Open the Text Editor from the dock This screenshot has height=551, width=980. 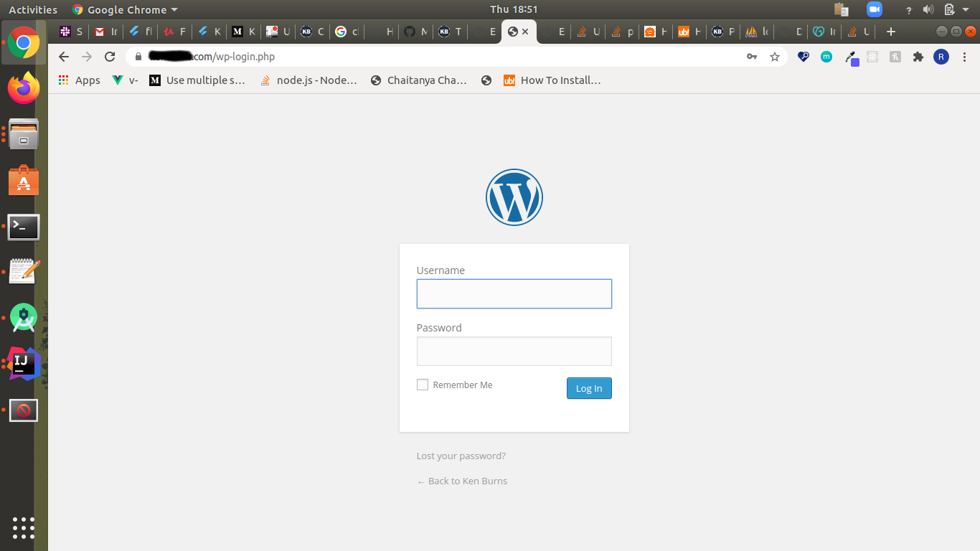click(24, 272)
